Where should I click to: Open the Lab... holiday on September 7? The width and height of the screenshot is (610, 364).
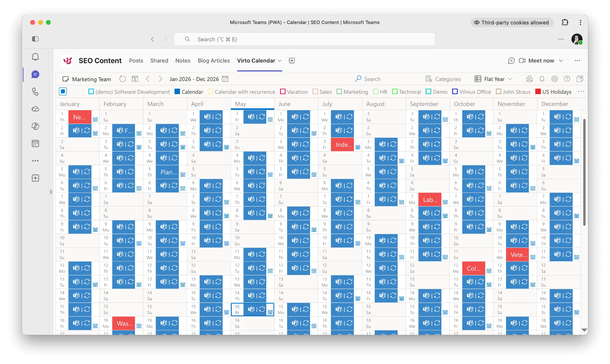[x=430, y=200]
